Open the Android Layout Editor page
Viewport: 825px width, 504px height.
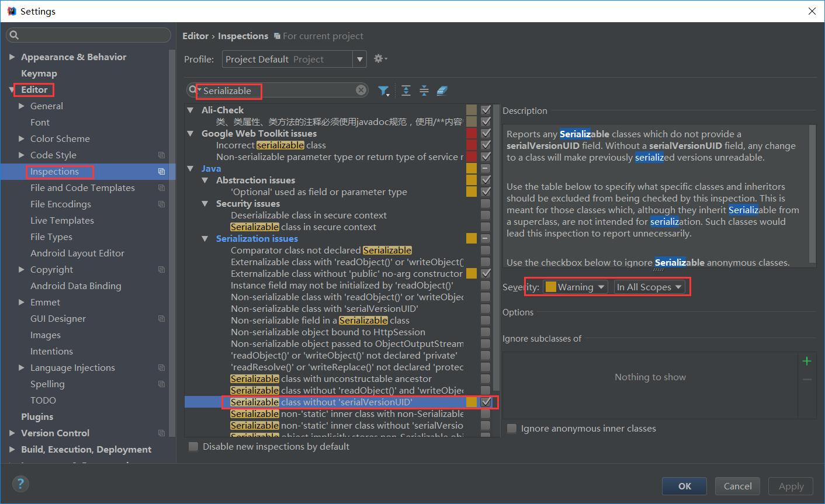click(x=77, y=253)
